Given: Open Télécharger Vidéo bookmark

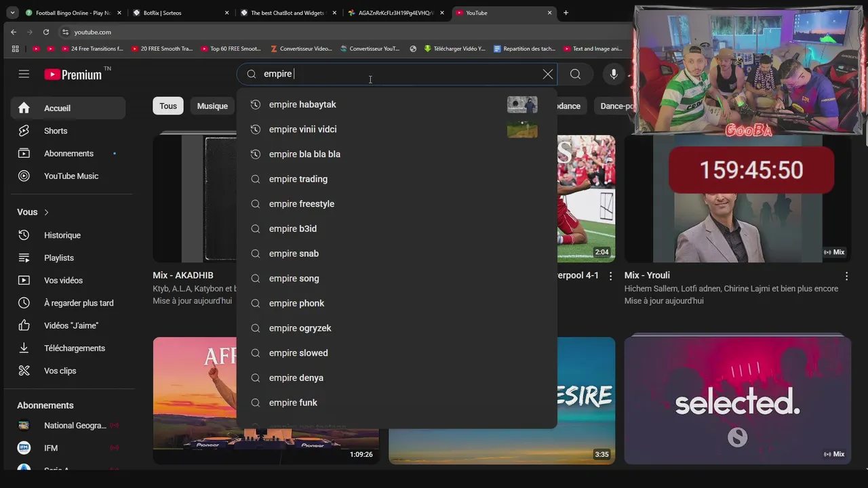Looking at the screenshot, I should (454, 49).
